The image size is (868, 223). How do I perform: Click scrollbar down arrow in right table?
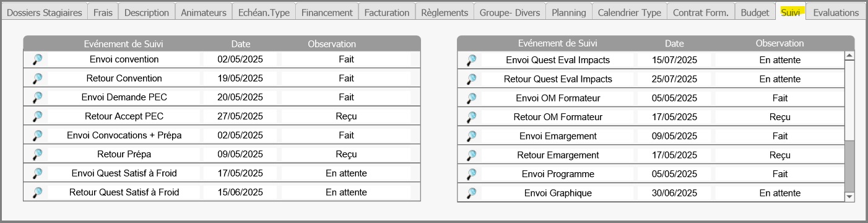tap(849, 196)
